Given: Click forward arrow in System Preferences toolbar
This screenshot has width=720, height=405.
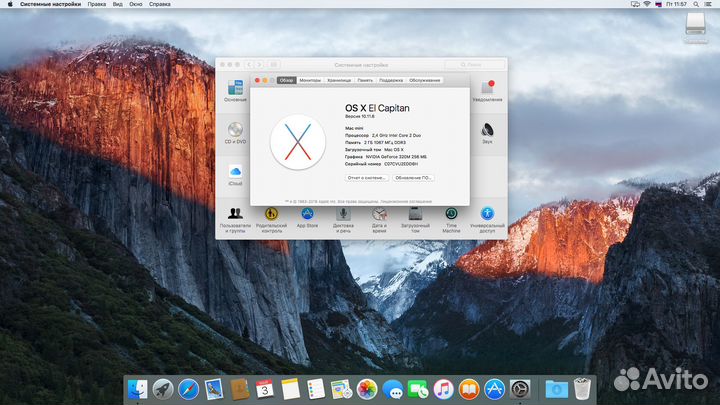Looking at the screenshot, I should pyautogui.click(x=260, y=65).
